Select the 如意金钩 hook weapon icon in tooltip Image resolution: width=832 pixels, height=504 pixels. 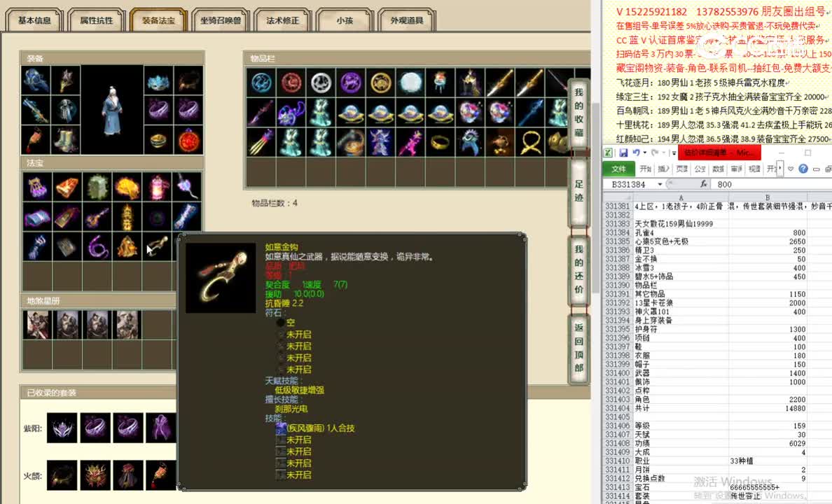219,276
